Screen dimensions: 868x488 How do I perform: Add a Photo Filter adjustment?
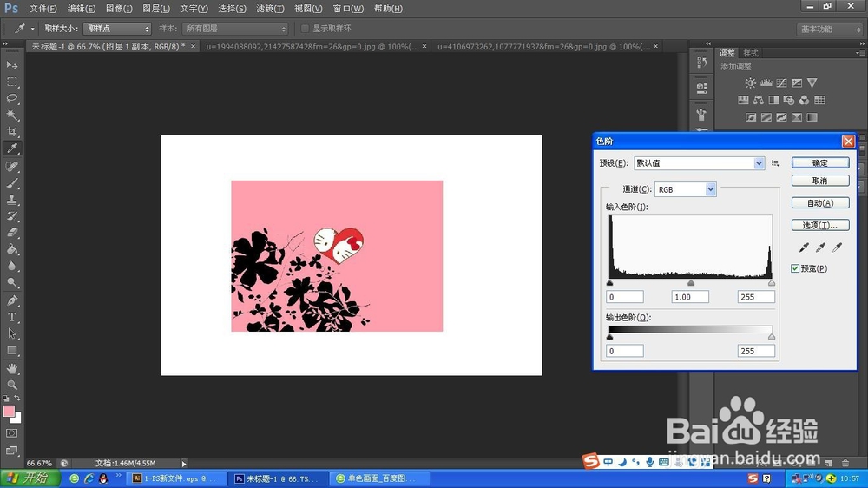coord(789,100)
